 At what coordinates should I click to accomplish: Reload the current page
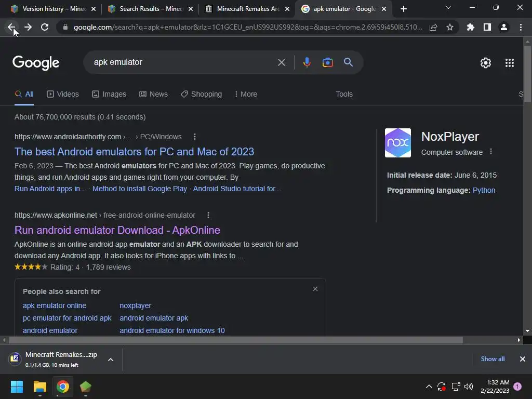click(45, 27)
